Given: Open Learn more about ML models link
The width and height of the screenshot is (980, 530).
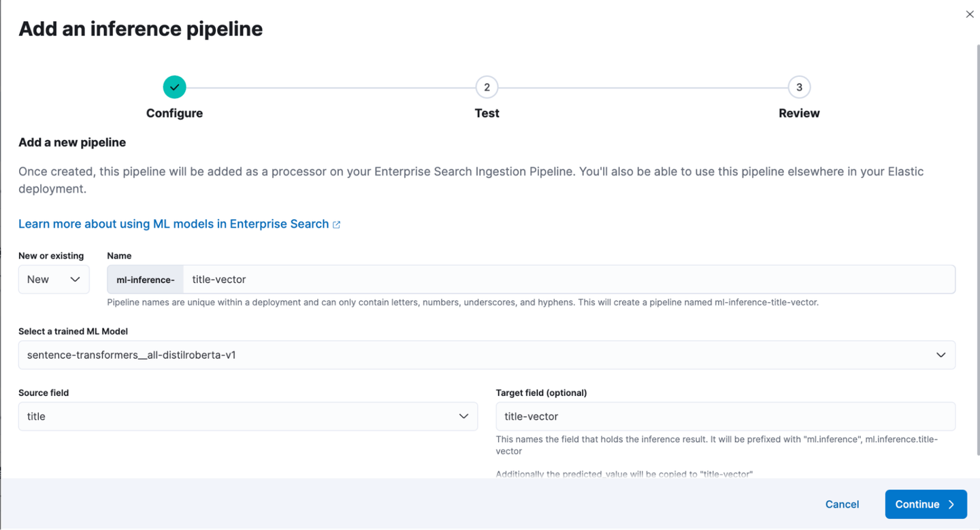Looking at the screenshot, I should (173, 224).
